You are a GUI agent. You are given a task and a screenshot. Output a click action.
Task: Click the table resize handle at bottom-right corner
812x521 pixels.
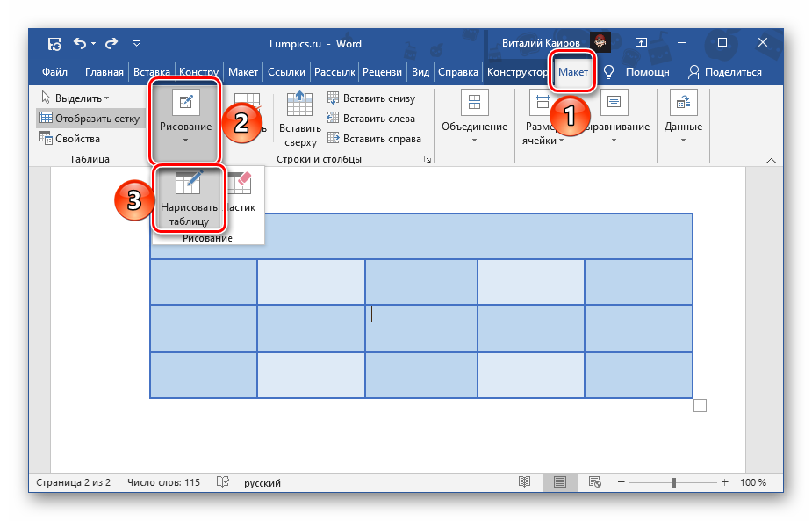700,405
